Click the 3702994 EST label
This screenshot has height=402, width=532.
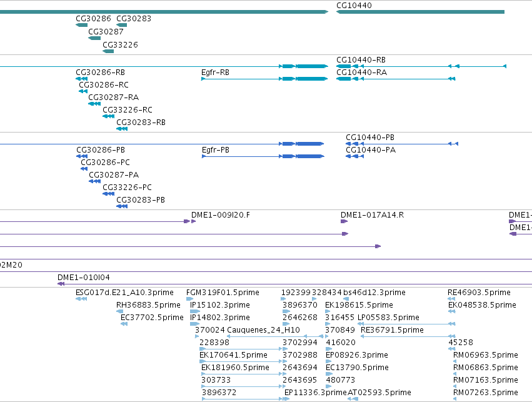point(300,343)
